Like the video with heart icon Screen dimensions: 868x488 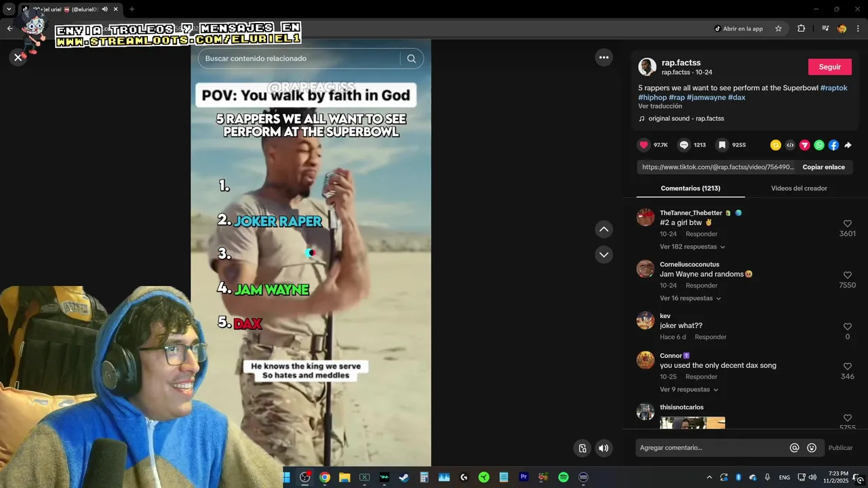(644, 145)
